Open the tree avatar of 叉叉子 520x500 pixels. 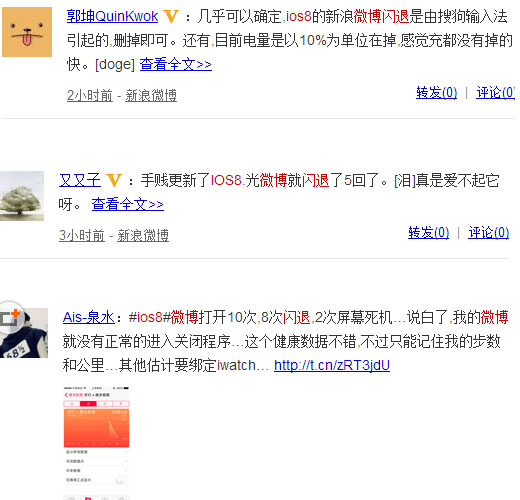[22, 196]
